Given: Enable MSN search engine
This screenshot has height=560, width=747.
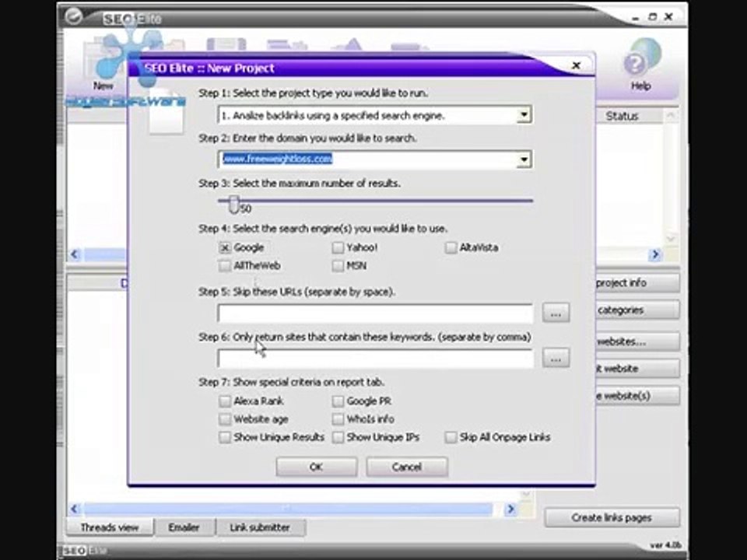Looking at the screenshot, I should point(338,266).
